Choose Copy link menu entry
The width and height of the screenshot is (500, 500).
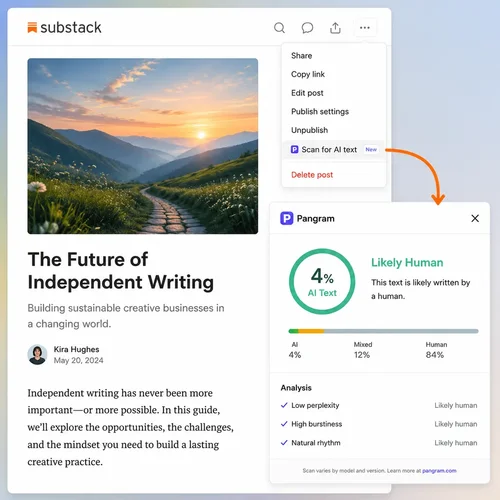click(308, 74)
